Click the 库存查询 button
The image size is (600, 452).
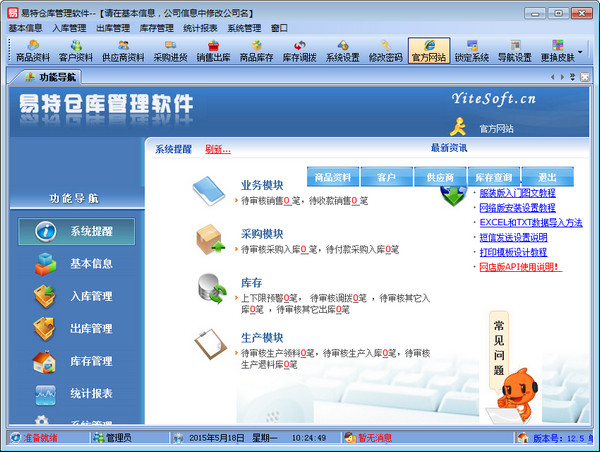point(494,177)
